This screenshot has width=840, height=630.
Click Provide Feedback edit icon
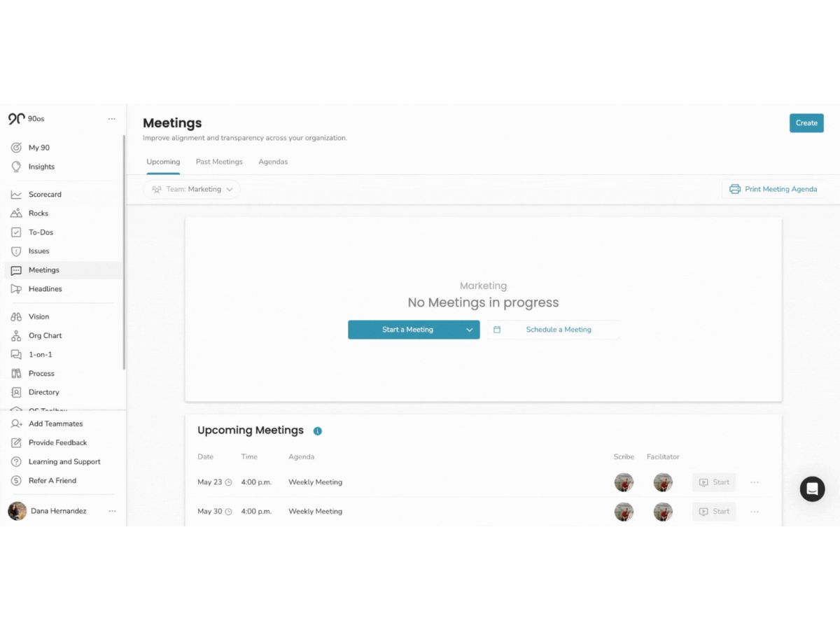(x=16, y=443)
